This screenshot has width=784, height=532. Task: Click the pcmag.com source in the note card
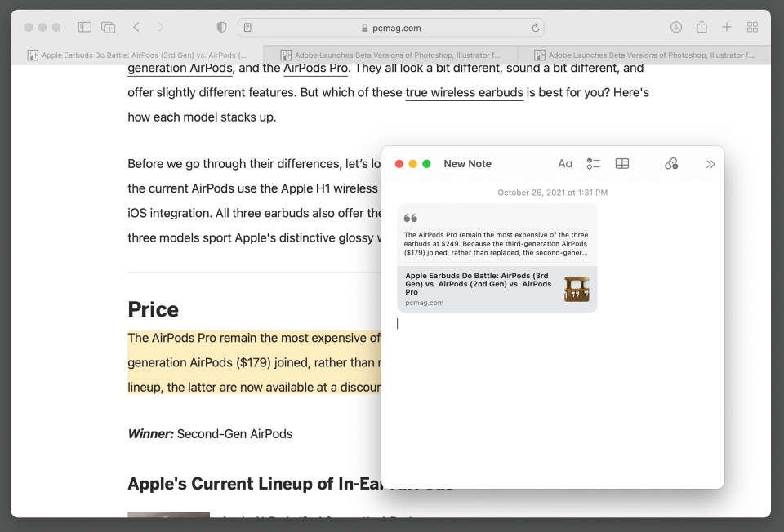(424, 303)
